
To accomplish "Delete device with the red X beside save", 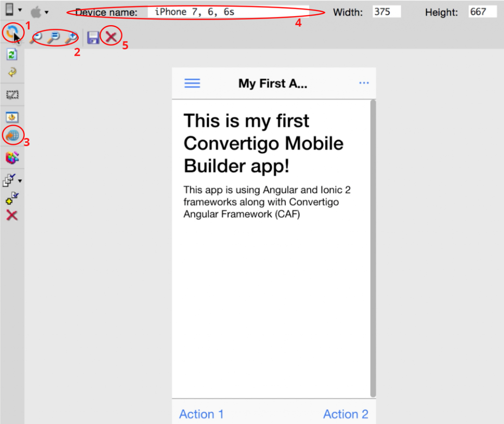I will point(111,37).
